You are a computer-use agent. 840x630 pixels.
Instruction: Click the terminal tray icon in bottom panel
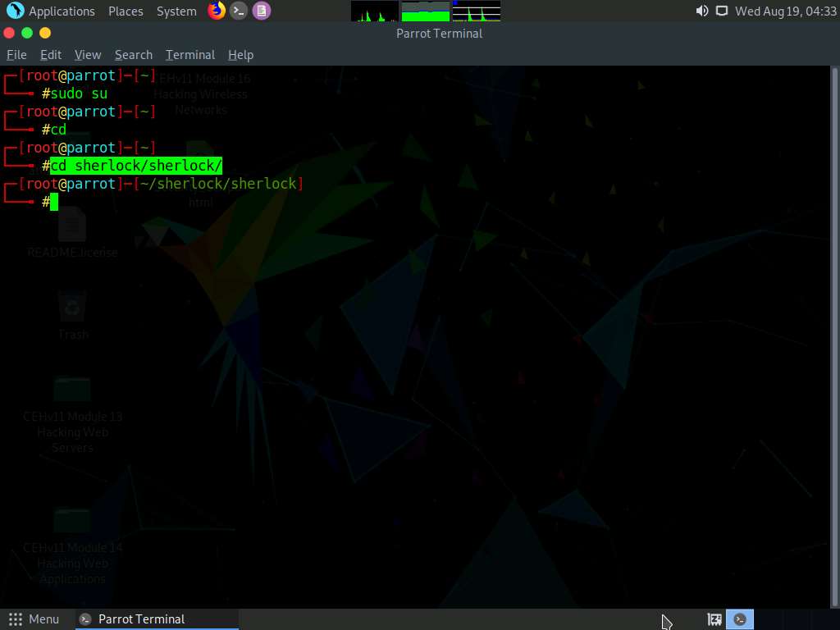coord(740,619)
